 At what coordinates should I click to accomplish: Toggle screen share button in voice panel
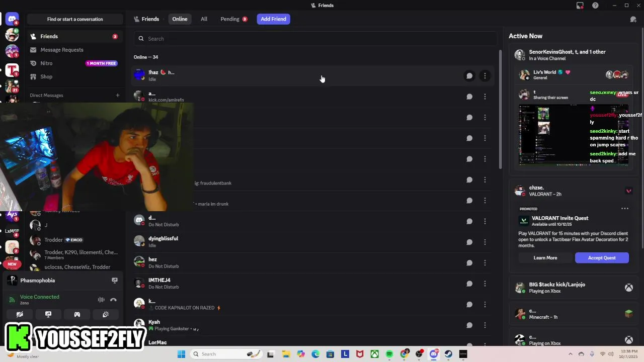click(48, 314)
